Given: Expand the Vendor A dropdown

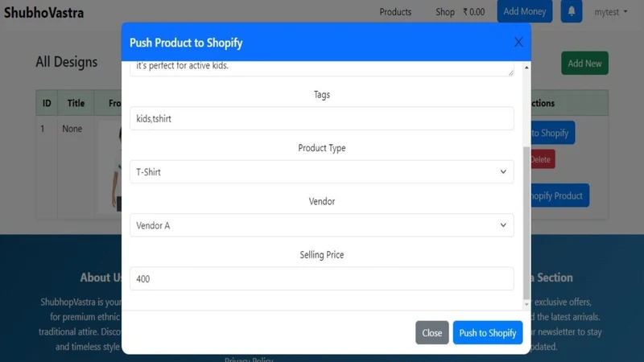Looking at the screenshot, I should pyautogui.click(x=321, y=225).
